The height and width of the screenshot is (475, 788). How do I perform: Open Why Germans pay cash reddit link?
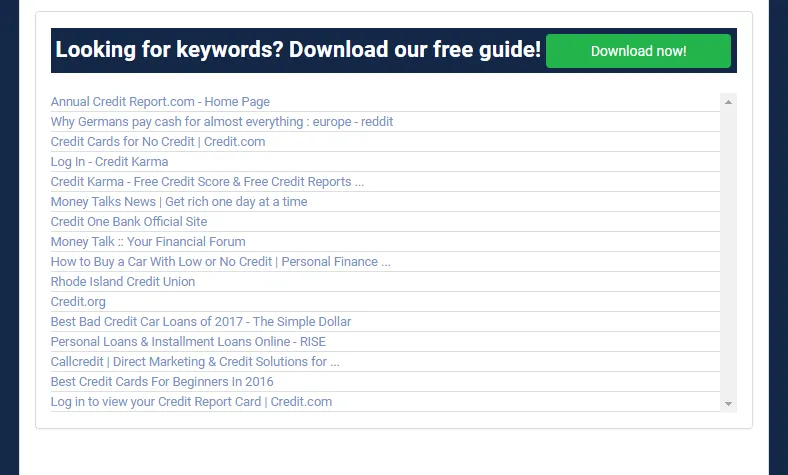click(x=222, y=122)
